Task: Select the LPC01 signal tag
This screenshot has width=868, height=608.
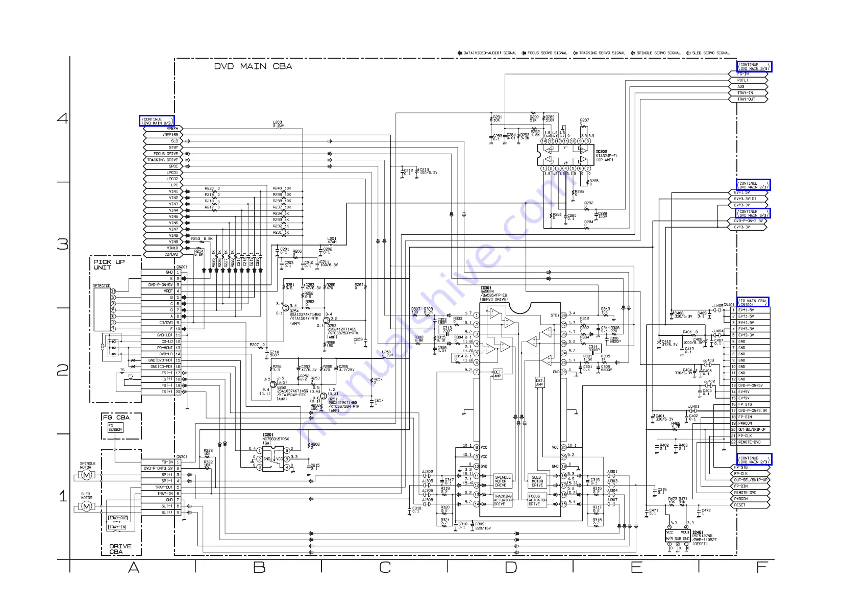Action: [x=162, y=173]
